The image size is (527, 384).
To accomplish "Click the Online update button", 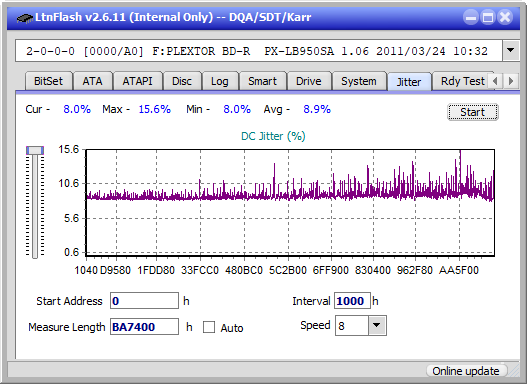I will pos(466,371).
